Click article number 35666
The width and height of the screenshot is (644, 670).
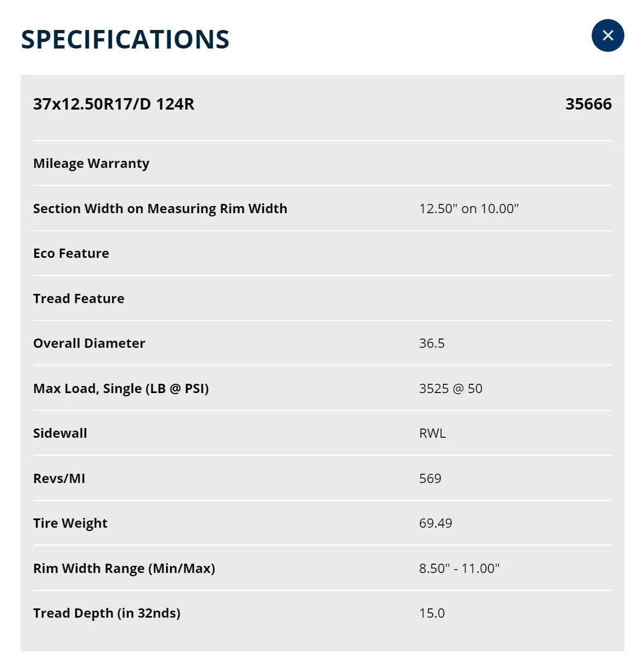point(588,104)
